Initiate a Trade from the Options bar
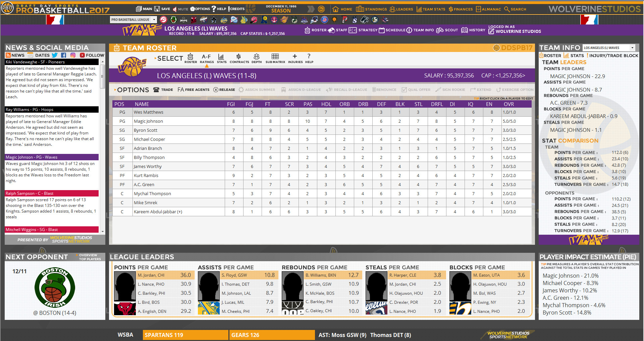644x341 pixels. [163, 90]
